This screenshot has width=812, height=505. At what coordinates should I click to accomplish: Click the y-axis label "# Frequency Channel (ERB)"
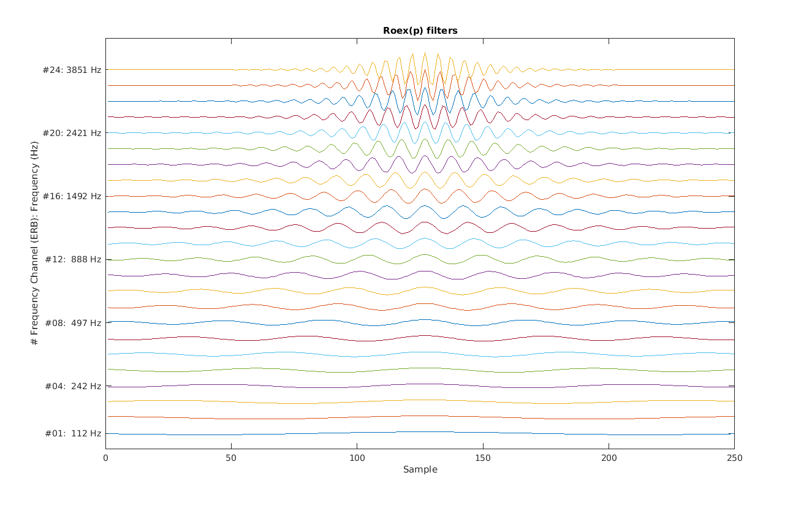[x=35, y=243]
